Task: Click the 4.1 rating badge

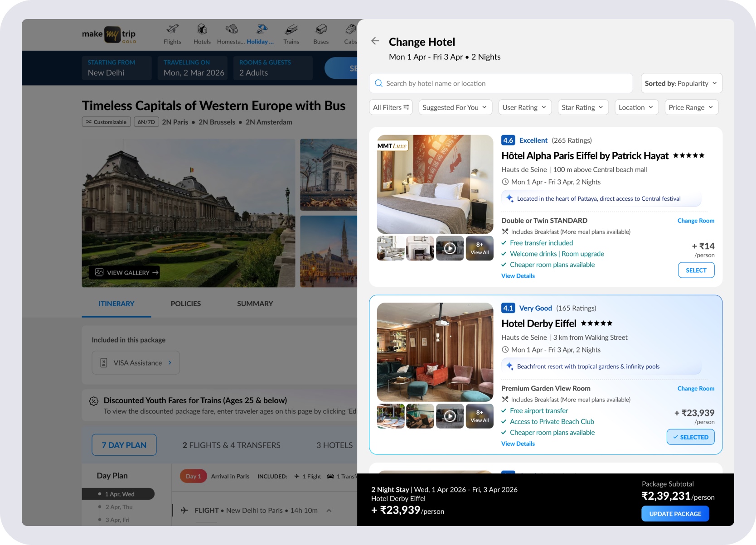Action: [x=508, y=308]
